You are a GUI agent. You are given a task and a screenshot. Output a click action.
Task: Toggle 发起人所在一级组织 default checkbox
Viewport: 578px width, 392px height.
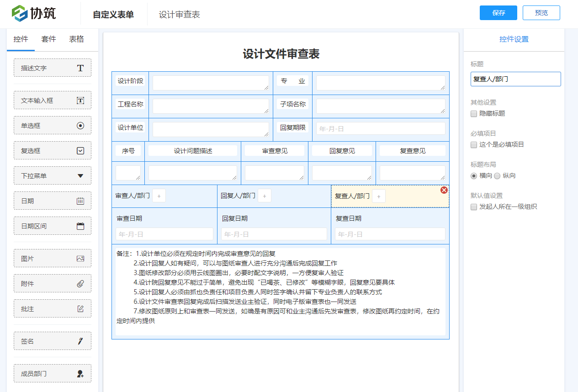[474, 207]
